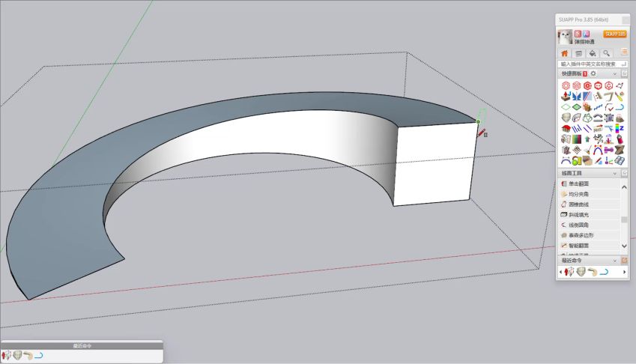
Task: Select the green outlined diamond icon
Action: 566,107
